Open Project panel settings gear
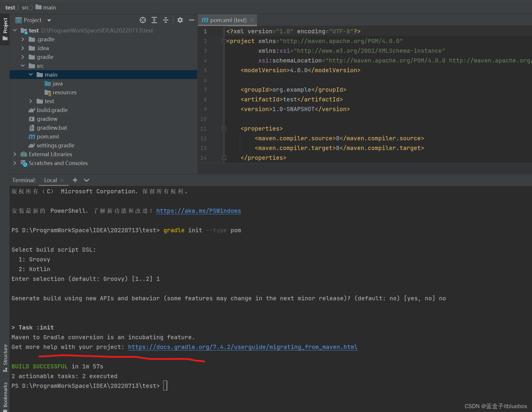532x412 pixels. click(180, 20)
